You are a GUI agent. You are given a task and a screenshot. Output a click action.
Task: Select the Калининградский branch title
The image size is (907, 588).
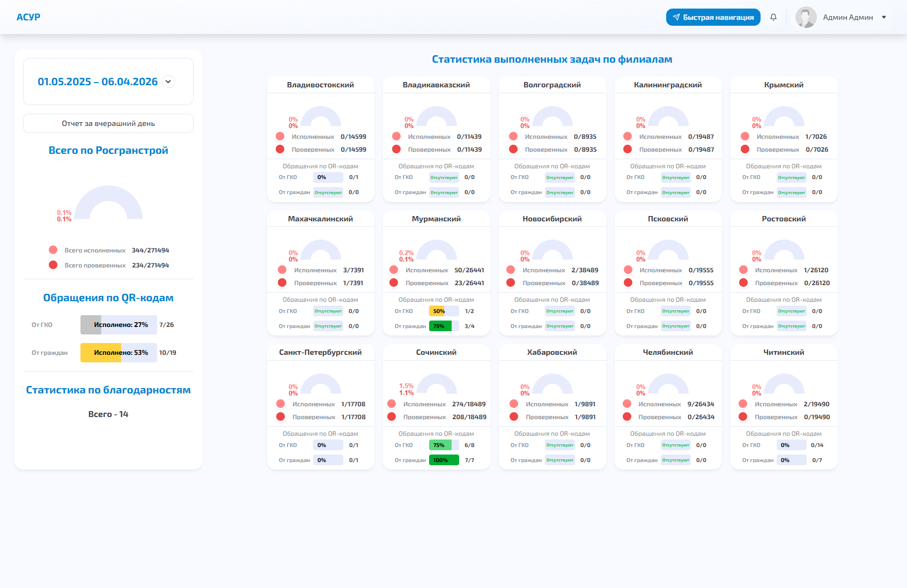point(668,85)
